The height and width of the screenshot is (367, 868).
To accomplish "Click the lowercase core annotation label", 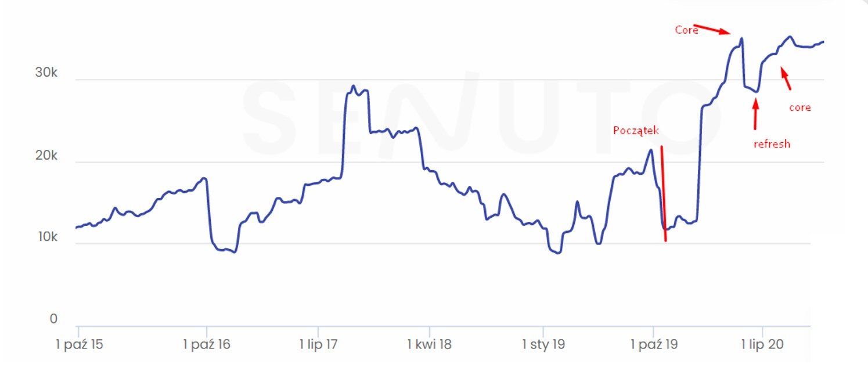I will pyautogui.click(x=799, y=107).
